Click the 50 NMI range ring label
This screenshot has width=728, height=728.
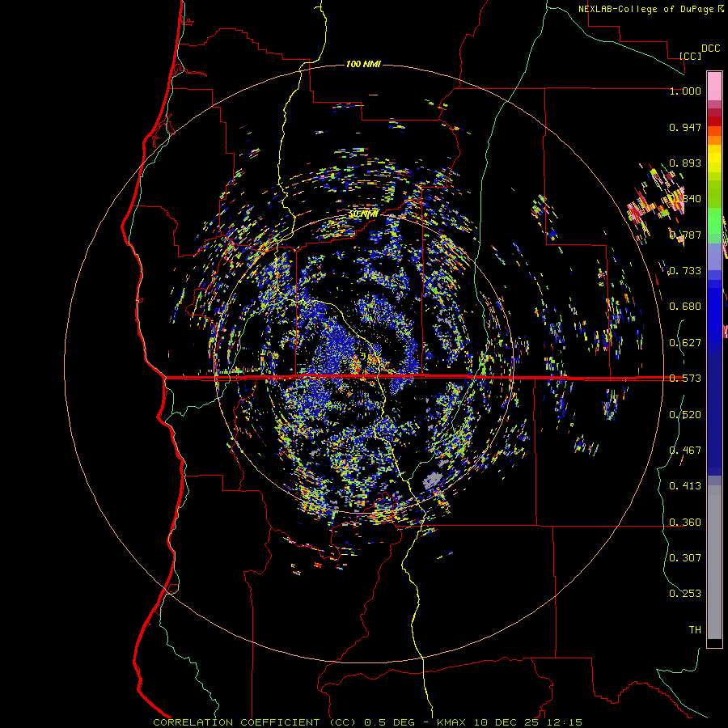click(x=363, y=214)
